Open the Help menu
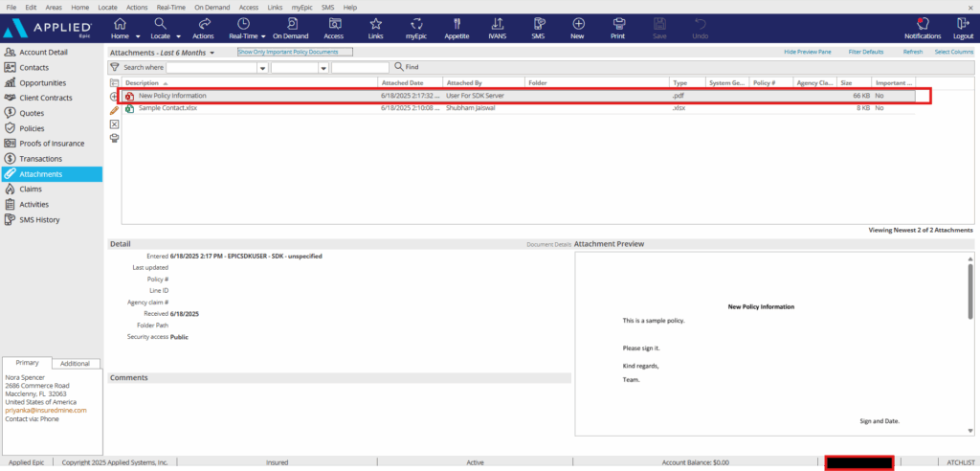Viewport: 980px width, 471px height. (350, 7)
